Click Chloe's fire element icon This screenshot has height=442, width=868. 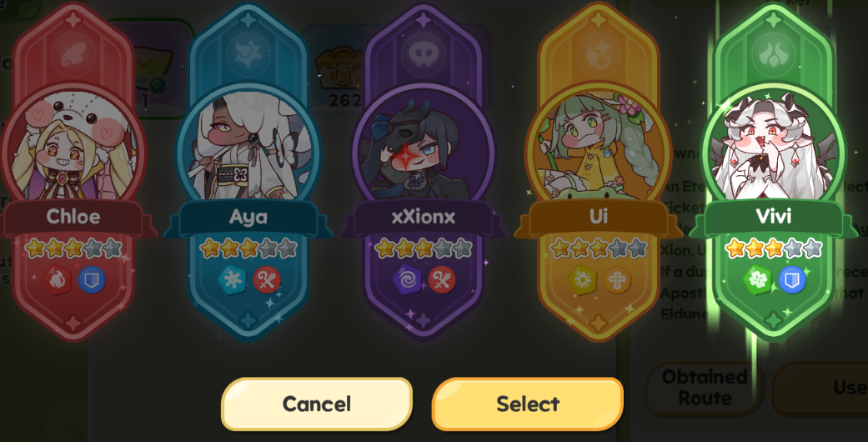click(57, 279)
